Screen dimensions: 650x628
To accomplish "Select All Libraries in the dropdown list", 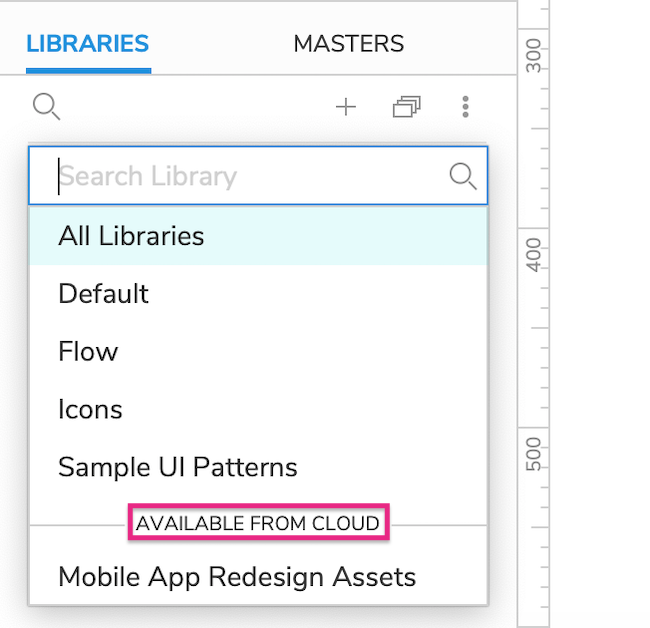I will coord(258,236).
